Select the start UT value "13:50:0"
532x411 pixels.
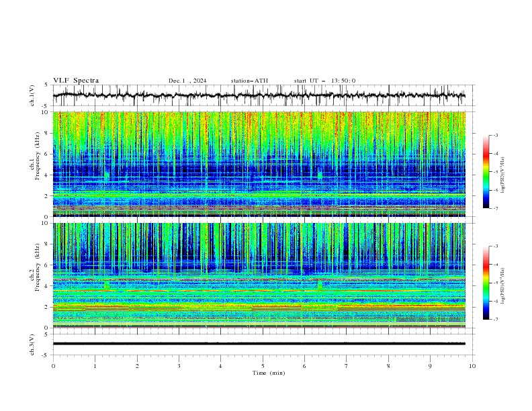click(x=343, y=81)
